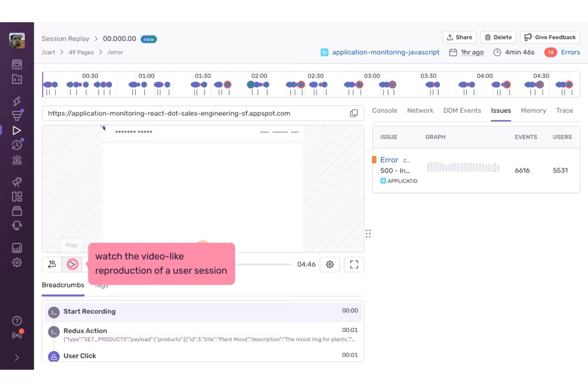Switch to the Network tab

[x=420, y=110]
